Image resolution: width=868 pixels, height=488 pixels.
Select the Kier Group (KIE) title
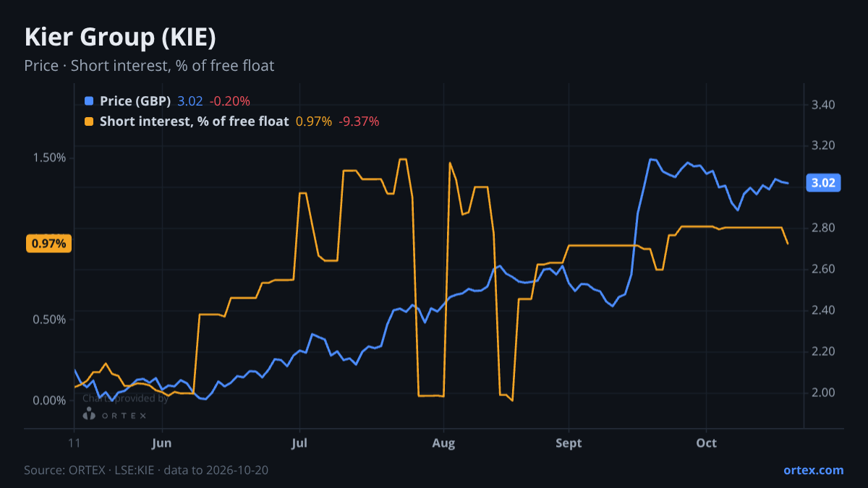pos(120,37)
